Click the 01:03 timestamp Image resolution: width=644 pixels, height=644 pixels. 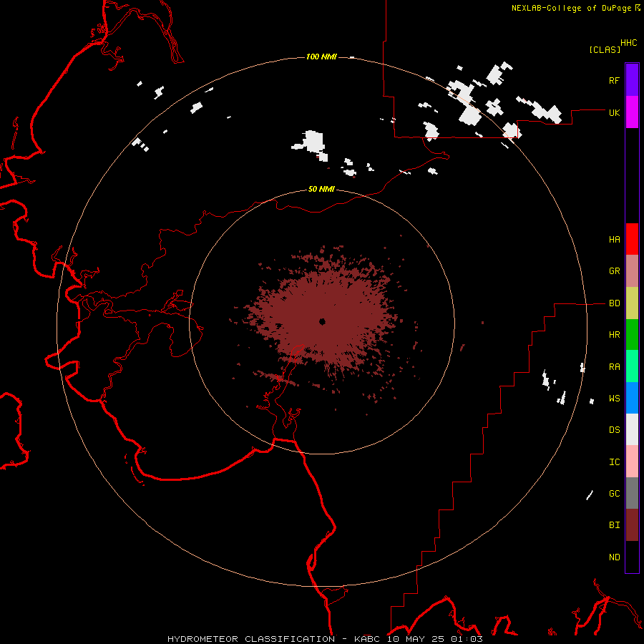[467, 639]
